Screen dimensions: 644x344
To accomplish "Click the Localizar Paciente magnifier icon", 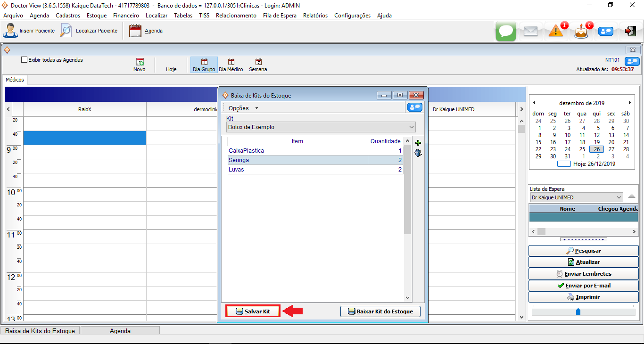I will [x=66, y=31].
